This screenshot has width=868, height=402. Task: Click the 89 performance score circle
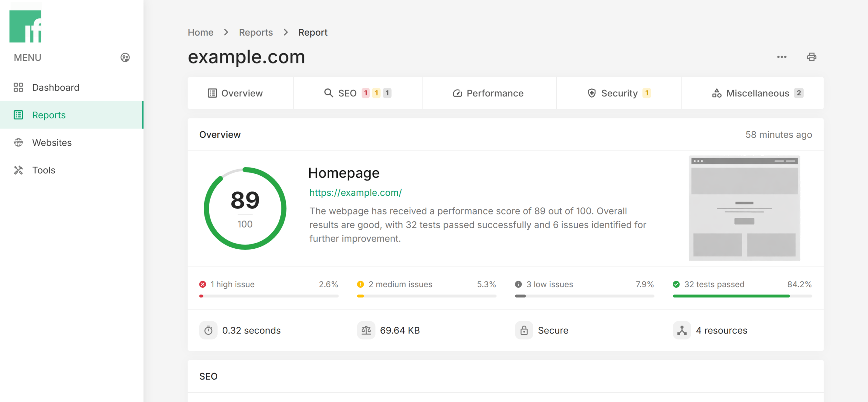click(x=245, y=208)
